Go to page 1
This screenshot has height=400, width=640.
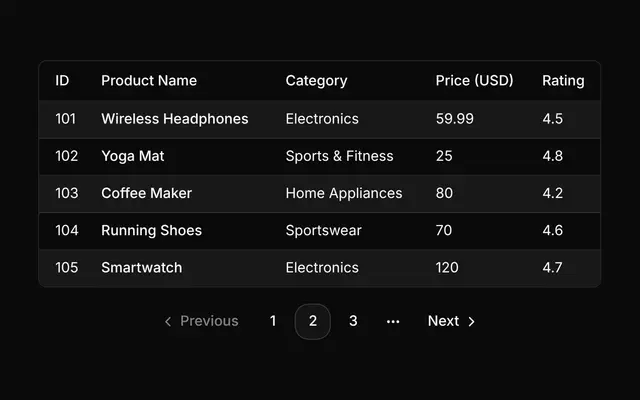(x=273, y=322)
